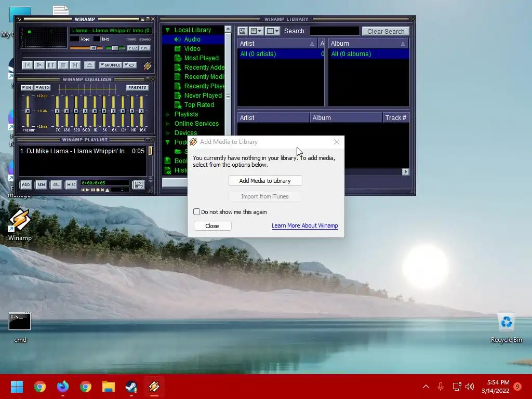Check Do not show me this again
This screenshot has width=532, height=399.
196,212
